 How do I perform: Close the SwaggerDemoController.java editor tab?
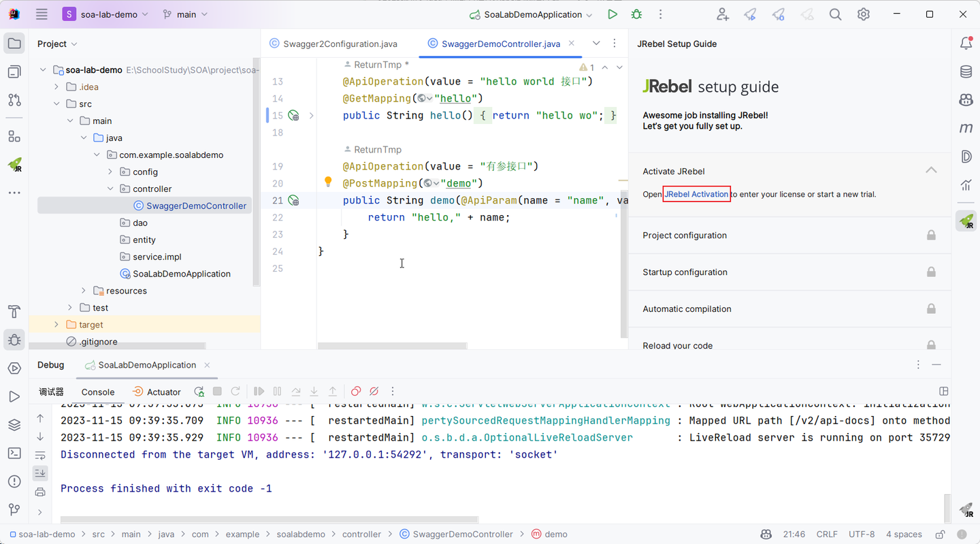[571, 44]
